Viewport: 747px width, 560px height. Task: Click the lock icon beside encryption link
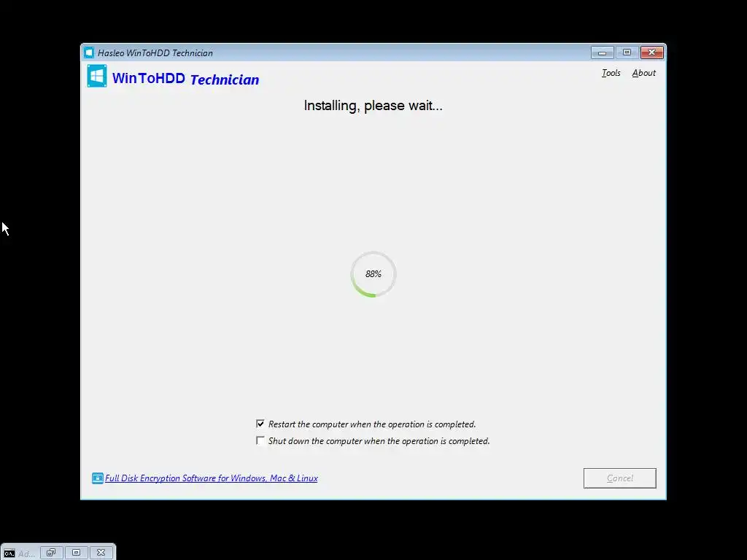tap(97, 478)
